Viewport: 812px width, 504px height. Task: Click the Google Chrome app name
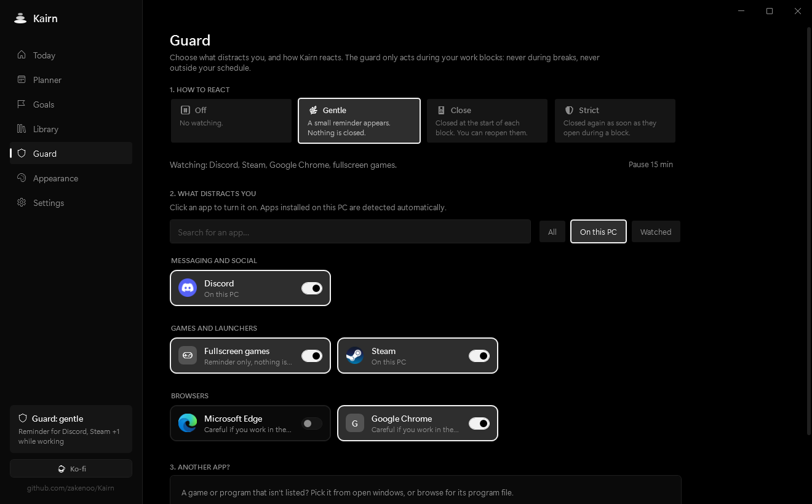click(402, 419)
